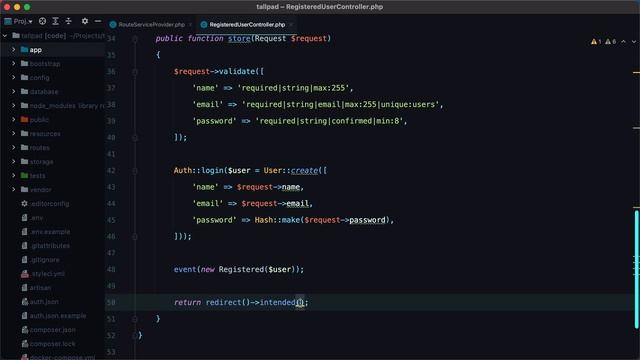Toggle fold marker at line 42

coord(135,171)
